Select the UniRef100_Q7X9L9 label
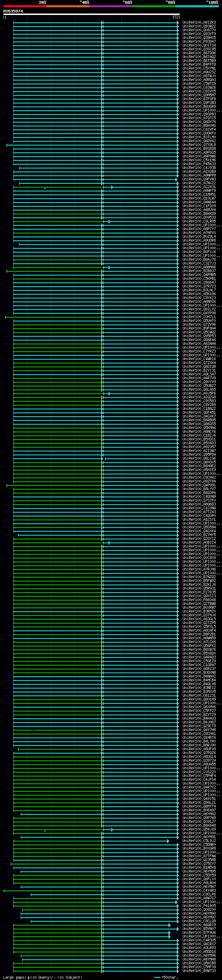Screen dimensions: 222x980 (199, 145)
